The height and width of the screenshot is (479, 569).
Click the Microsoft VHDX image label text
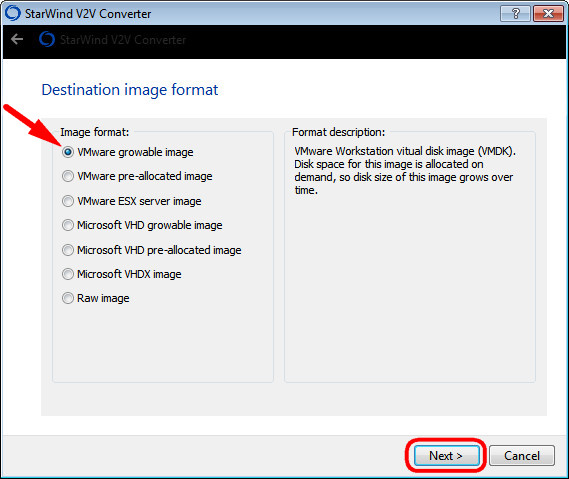pyautogui.click(x=129, y=274)
